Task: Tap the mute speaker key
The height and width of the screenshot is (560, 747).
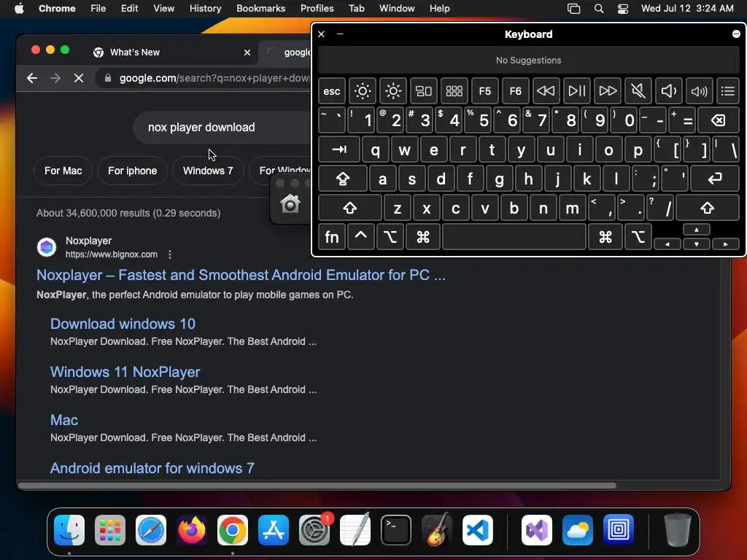Action: tap(638, 91)
